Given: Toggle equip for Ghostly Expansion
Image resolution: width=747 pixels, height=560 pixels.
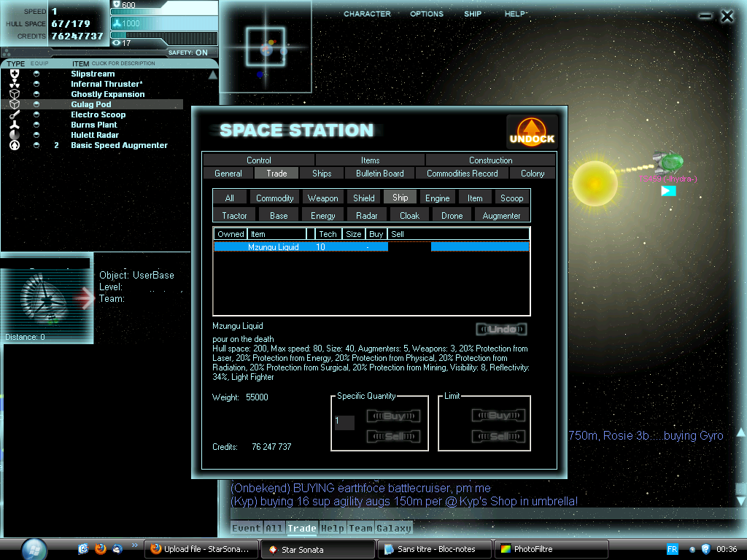Looking at the screenshot, I should coord(36,94).
